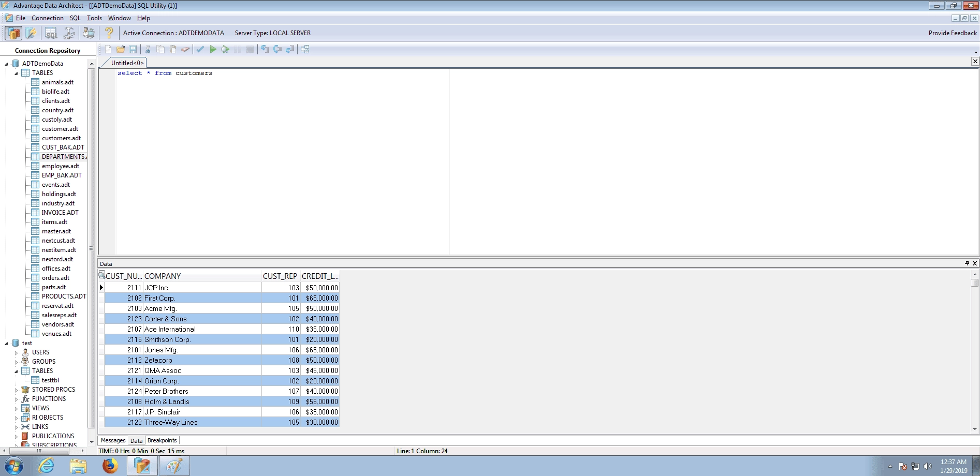Click the debugger step into icon
The width and height of the screenshot is (980, 476).
coord(265,50)
